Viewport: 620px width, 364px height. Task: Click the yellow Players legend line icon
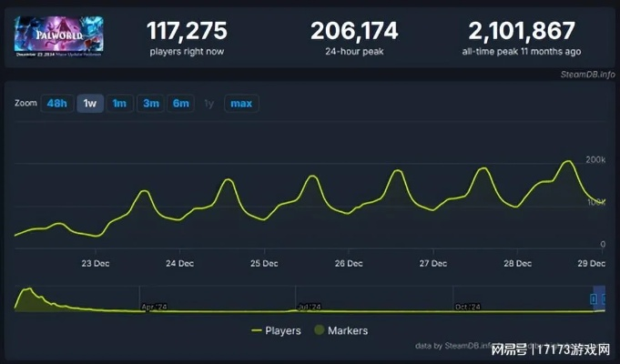(256, 330)
